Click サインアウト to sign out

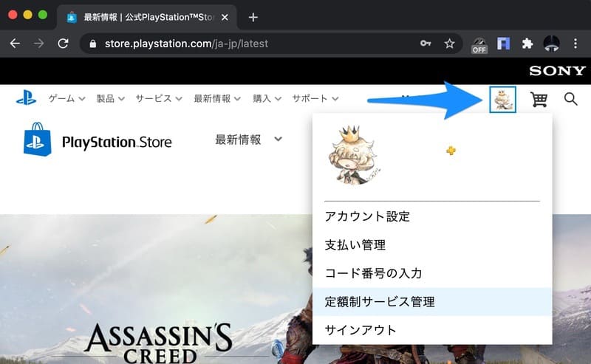(361, 330)
